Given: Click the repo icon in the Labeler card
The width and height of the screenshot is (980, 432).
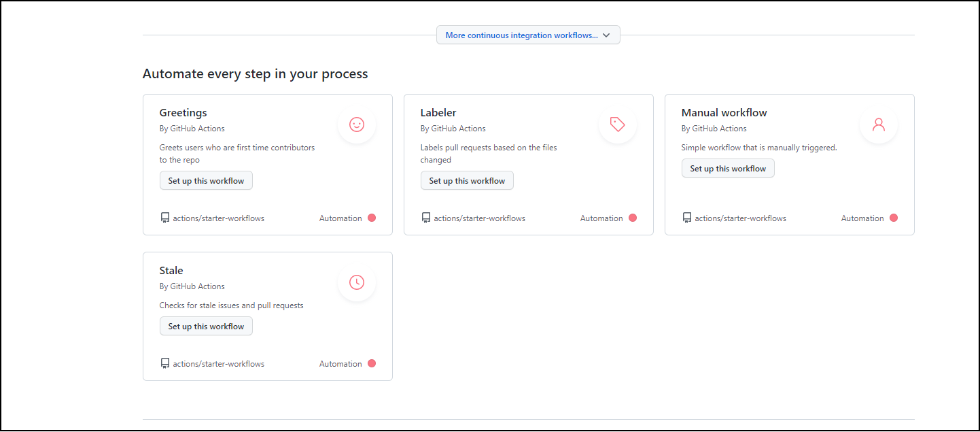Looking at the screenshot, I should pyautogui.click(x=425, y=218).
